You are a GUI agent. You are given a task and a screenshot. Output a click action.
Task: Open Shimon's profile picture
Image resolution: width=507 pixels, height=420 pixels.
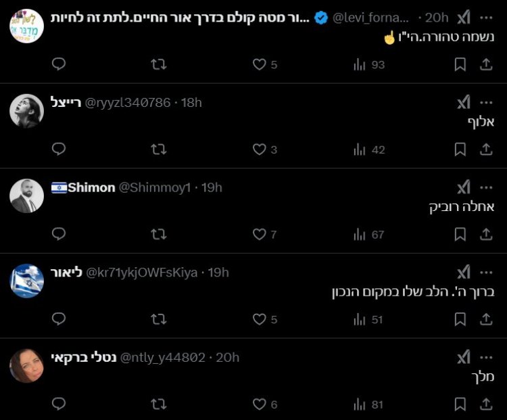coord(26,196)
